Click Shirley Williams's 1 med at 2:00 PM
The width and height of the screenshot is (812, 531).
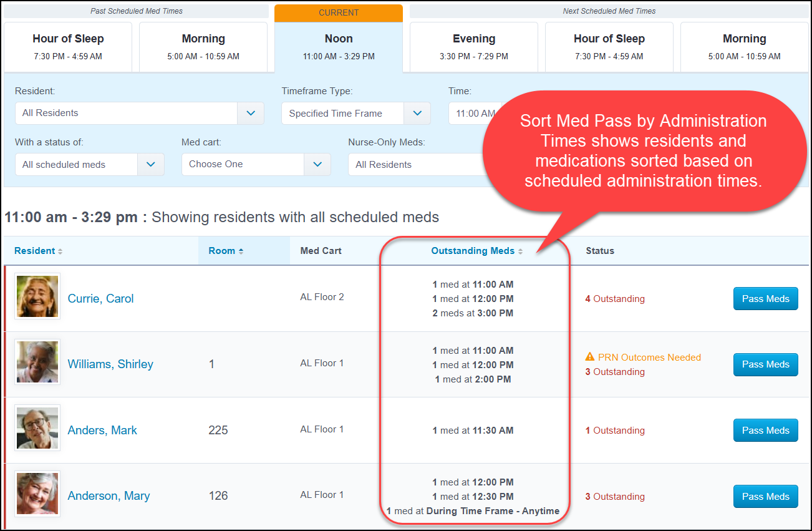473,379
